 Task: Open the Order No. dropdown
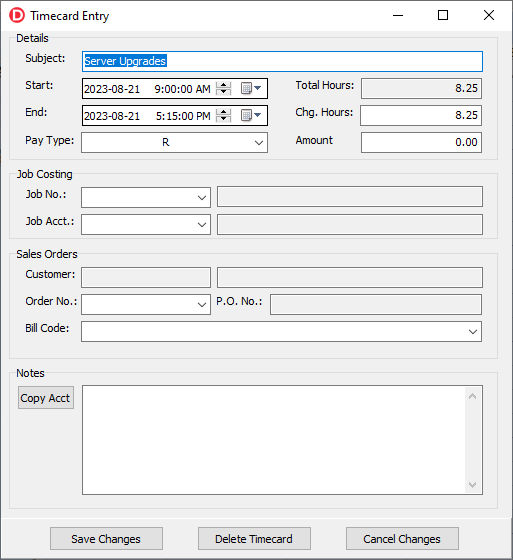pos(202,305)
